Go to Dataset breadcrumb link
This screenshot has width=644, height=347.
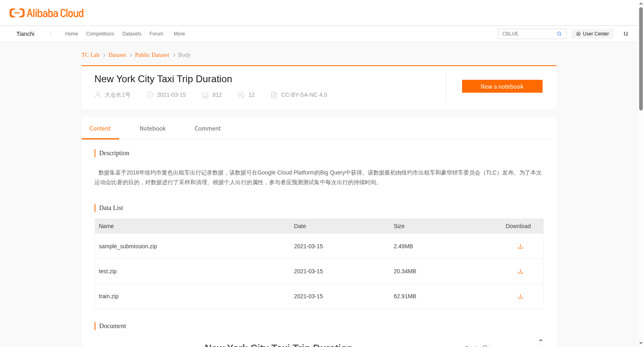(117, 55)
